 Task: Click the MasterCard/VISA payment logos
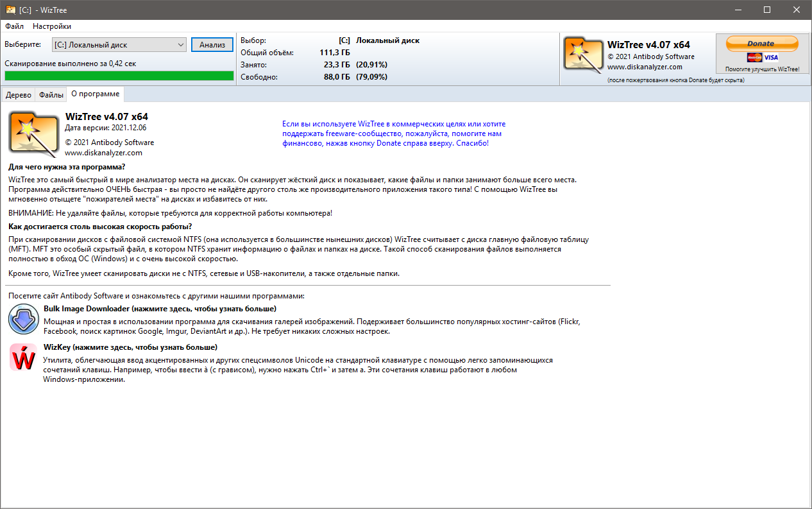762,57
